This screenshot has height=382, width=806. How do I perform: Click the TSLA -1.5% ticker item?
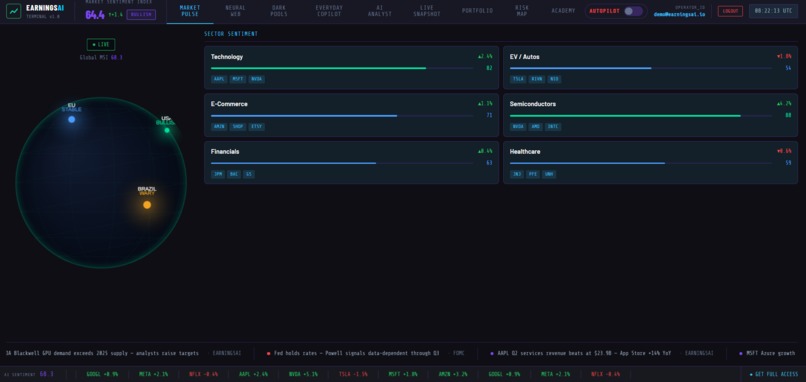click(353, 374)
